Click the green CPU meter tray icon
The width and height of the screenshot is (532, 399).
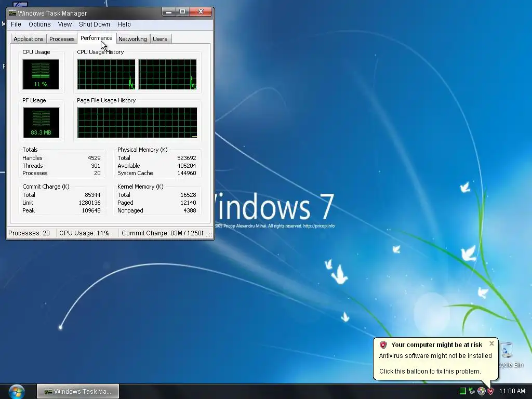pyautogui.click(x=462, y=391)
